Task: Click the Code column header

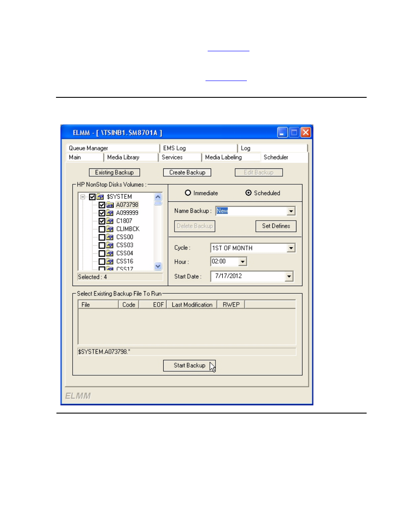Action: click(128, 305)
